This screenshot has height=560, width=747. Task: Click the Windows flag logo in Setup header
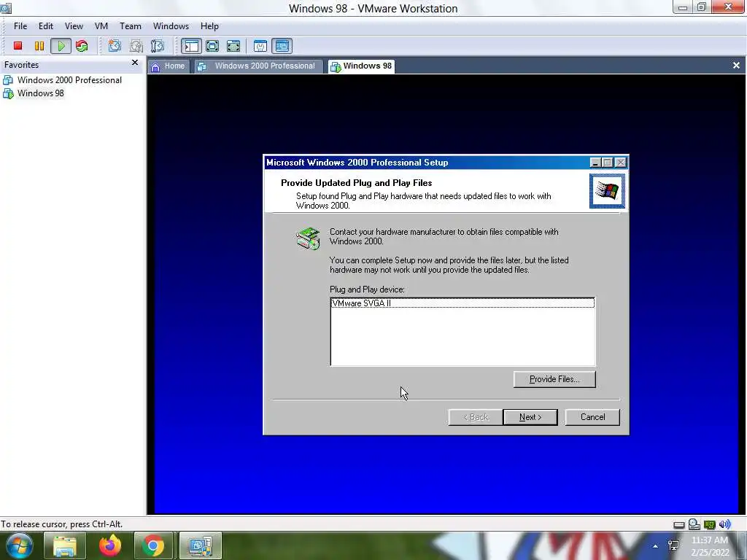pyautogui.click(x=607, y=191)
